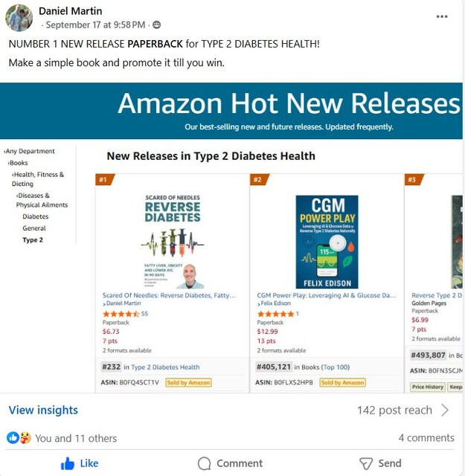Click the Send messenger icon
465x476 pixels.
pos(366,463)
